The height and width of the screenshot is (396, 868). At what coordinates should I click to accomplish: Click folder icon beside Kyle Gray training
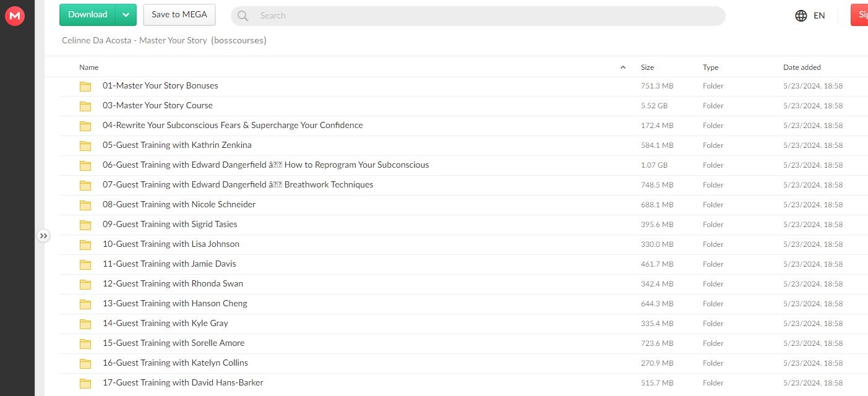tap(85, 324)
